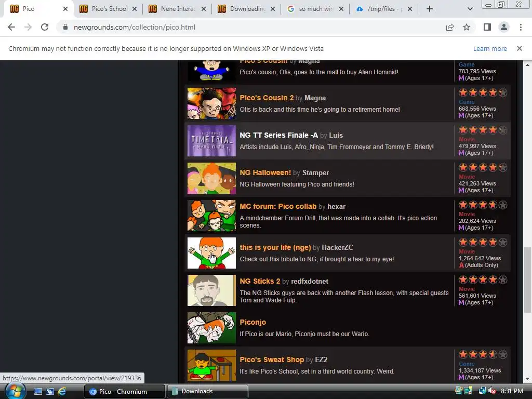Click the scrollbar up arrow

[x=527, y=65]
